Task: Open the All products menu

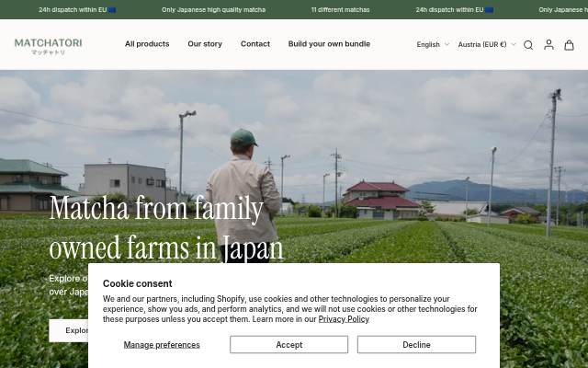Action: point(147,44)
